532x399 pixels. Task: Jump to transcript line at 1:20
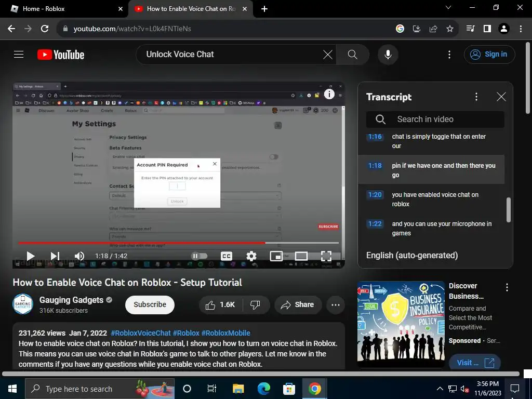(431, 199)
